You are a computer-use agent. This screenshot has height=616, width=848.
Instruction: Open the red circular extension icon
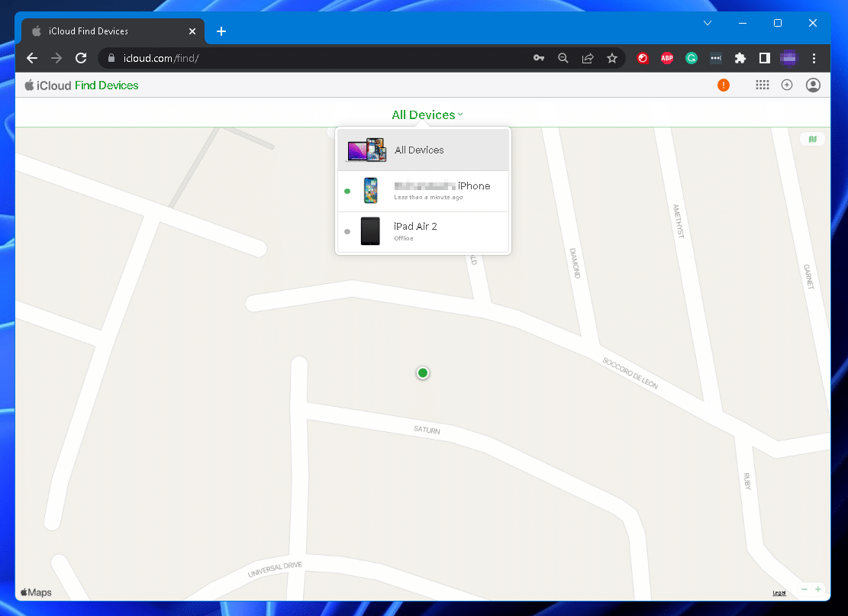tap(643, 58)
